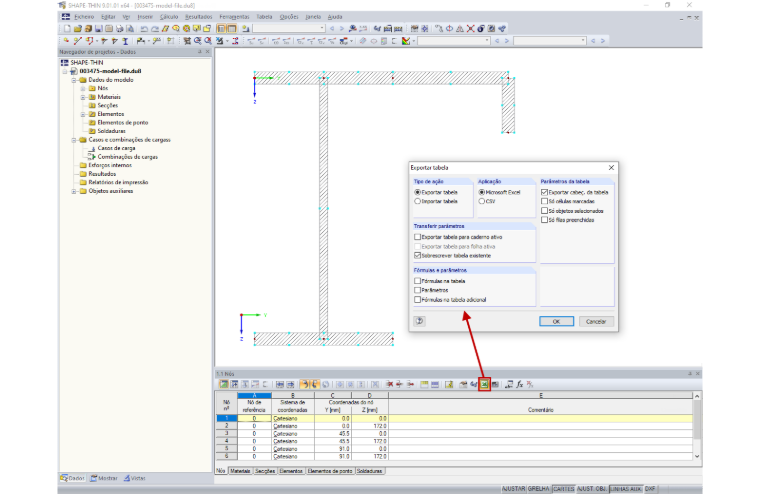
Task: Select CSV radio button
Action: coord(482,201)
